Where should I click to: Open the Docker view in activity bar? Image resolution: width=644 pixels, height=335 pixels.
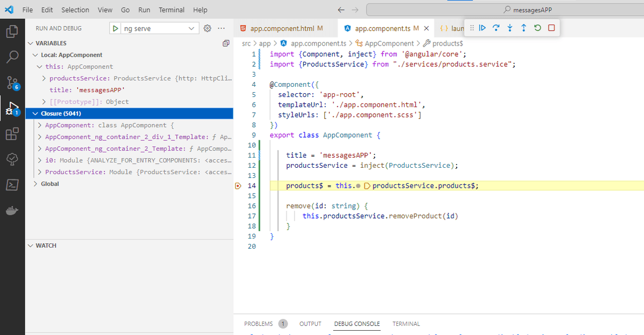[x=12, y=211]
